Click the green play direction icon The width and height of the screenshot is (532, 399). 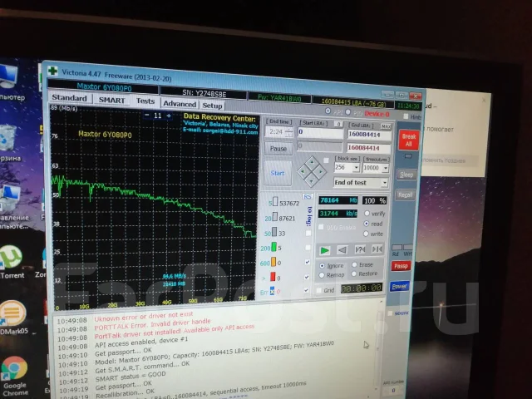click(325, 250)
